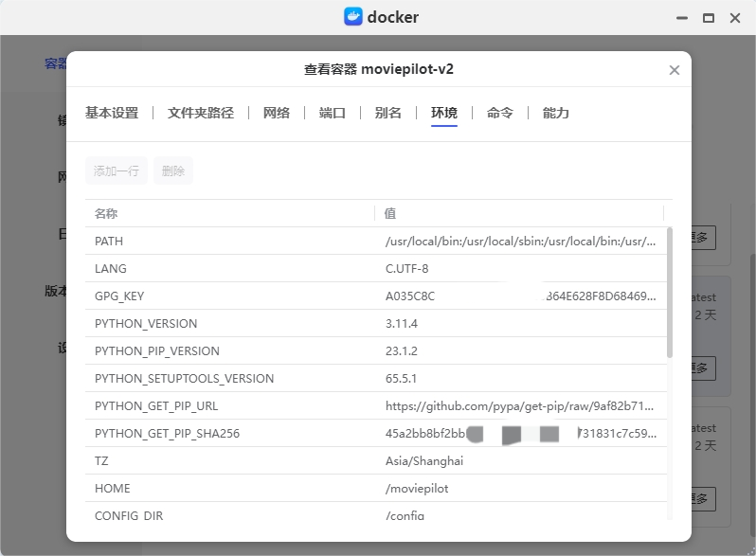Image resolution: width=756 pixels, height=556 pixels.
Task: Select the LANG row name
Action: pos(111,269)
